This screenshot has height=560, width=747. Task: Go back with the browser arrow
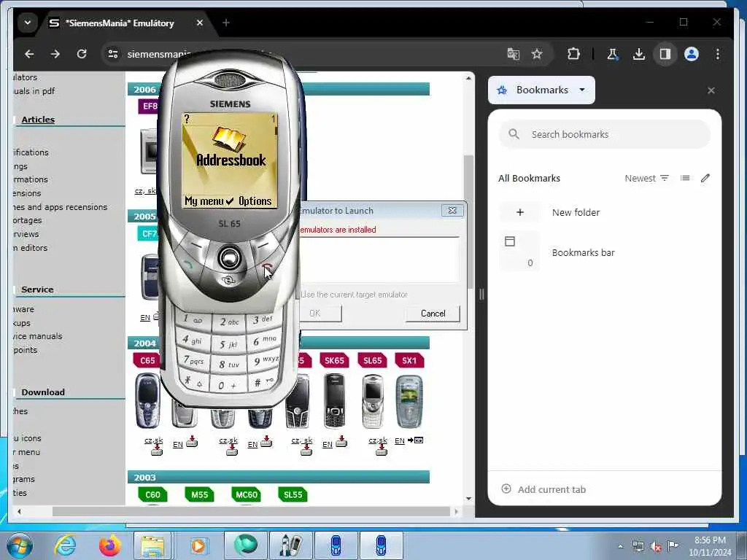tap(29, 54)
